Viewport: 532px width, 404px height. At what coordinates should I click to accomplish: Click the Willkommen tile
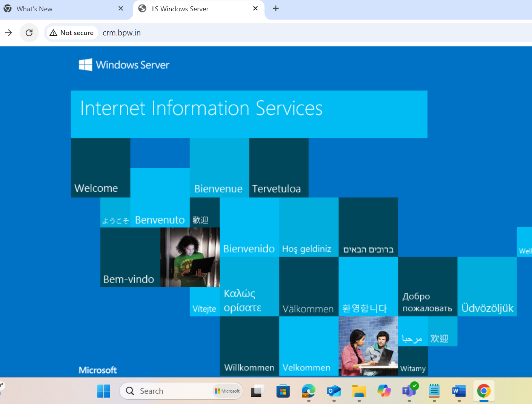tap(249, 346)
